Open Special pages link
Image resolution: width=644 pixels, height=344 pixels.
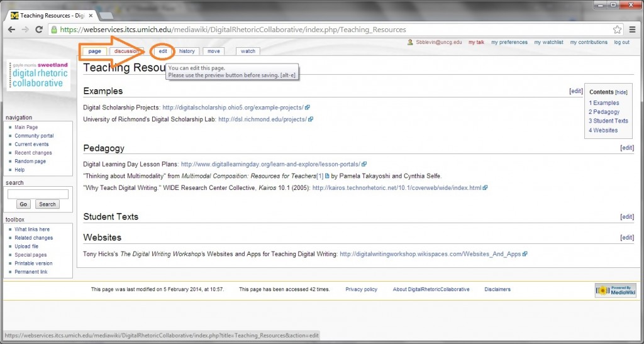[31, 255]
